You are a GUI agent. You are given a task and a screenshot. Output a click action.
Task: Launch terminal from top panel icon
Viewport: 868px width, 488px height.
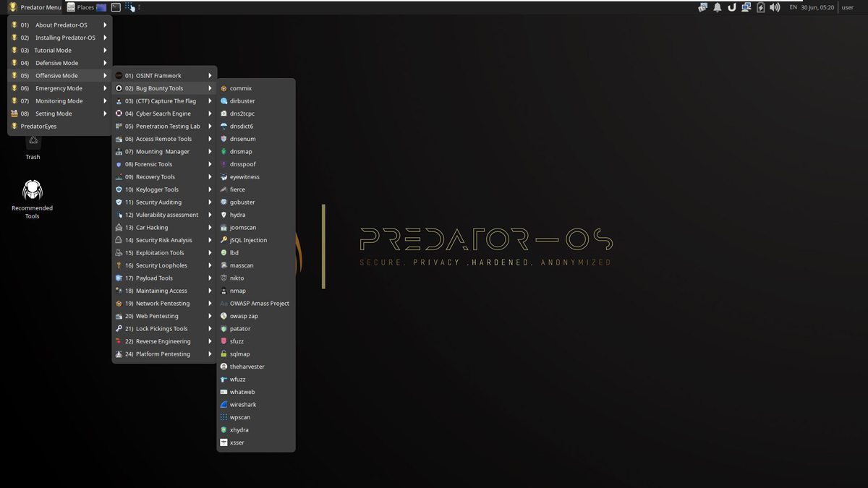tap(116, 7)
